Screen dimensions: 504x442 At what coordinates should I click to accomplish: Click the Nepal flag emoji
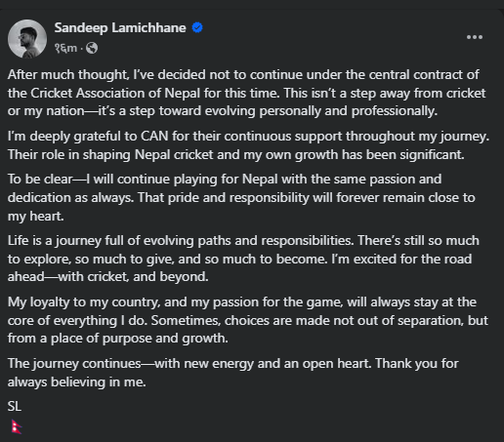pos(16,426)
